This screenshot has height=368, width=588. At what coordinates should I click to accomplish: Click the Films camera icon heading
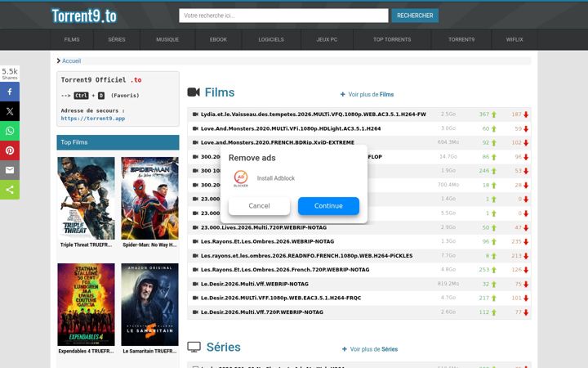point(194,92)
